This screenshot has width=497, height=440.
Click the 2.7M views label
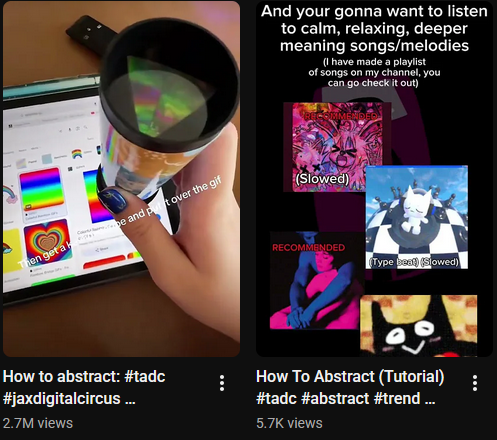(x=38, y=423)
